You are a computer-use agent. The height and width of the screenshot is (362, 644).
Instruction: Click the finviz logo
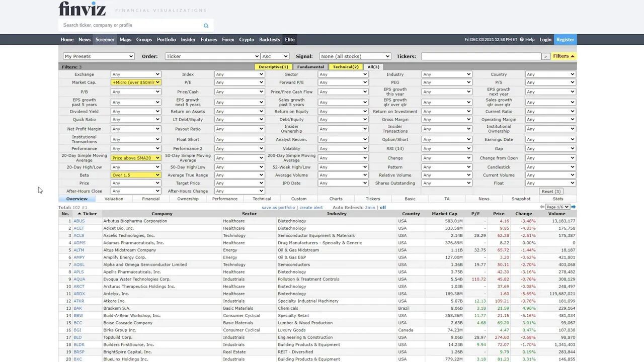84,9
